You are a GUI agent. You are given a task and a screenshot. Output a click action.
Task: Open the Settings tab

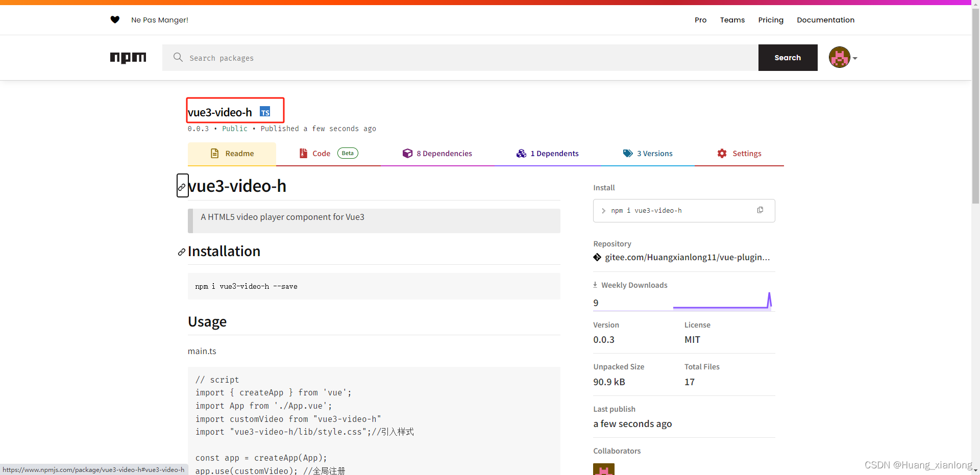pyautogui.click(x=739, y=154)
